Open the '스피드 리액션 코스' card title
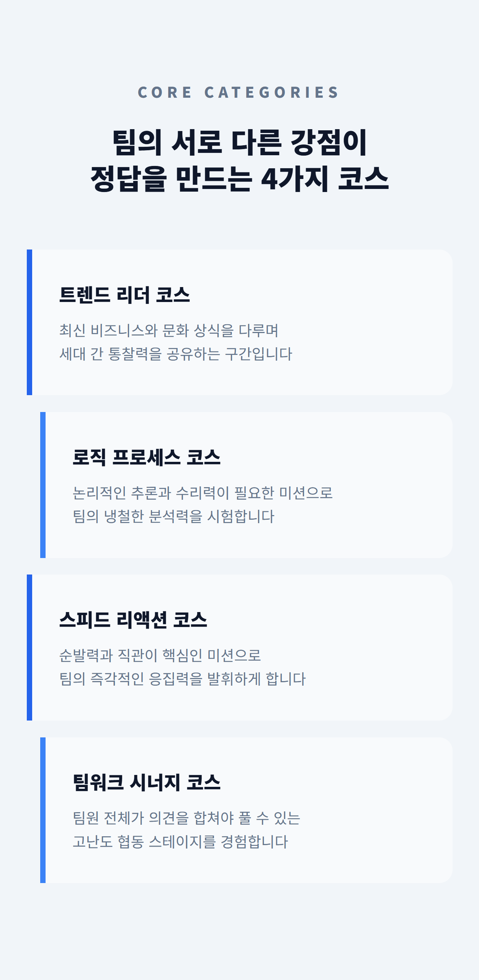The image size is (479, 980). click(133, 620)
